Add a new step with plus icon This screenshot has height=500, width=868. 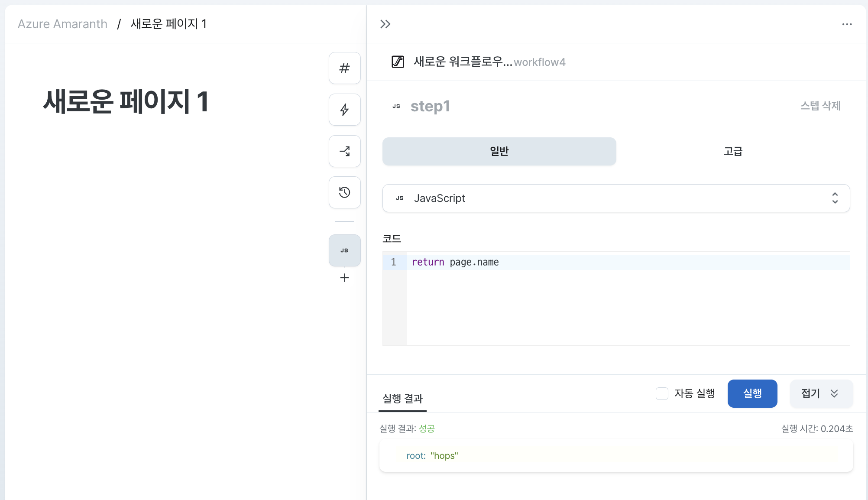pyautogui.click(x=344, y=278)
